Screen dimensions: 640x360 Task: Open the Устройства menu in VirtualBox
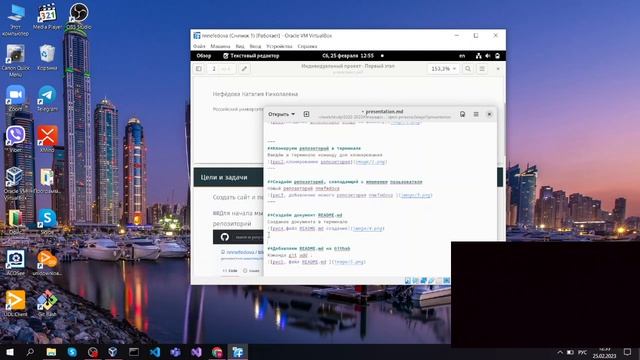279,46
